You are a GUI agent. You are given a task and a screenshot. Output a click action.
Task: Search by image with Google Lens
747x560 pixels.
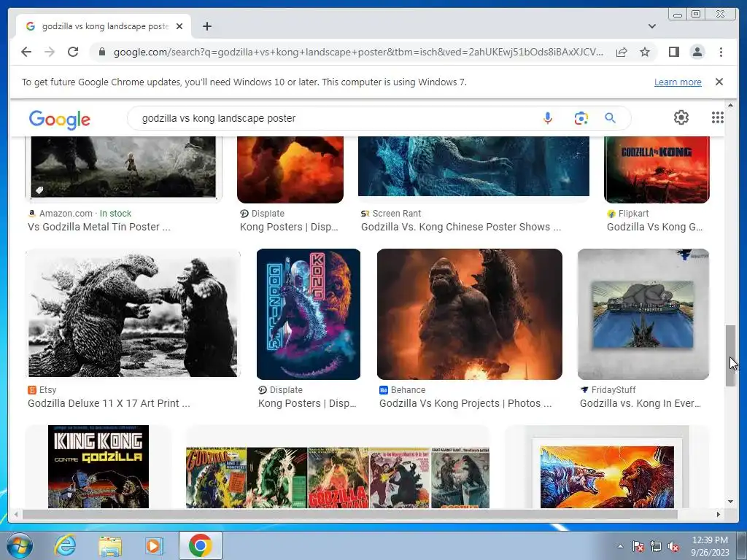(581, 118)
